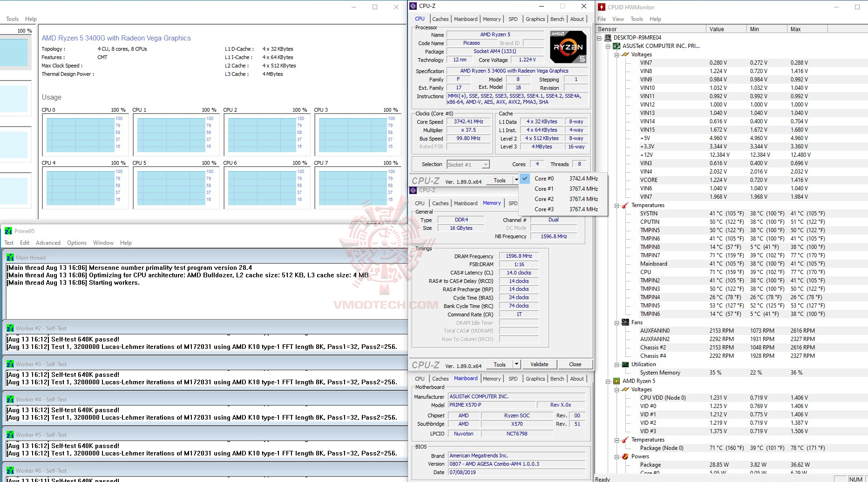868x482 pixels.
Task: Collapse the Powers section in HWMonitor
Action: [617, 456]
